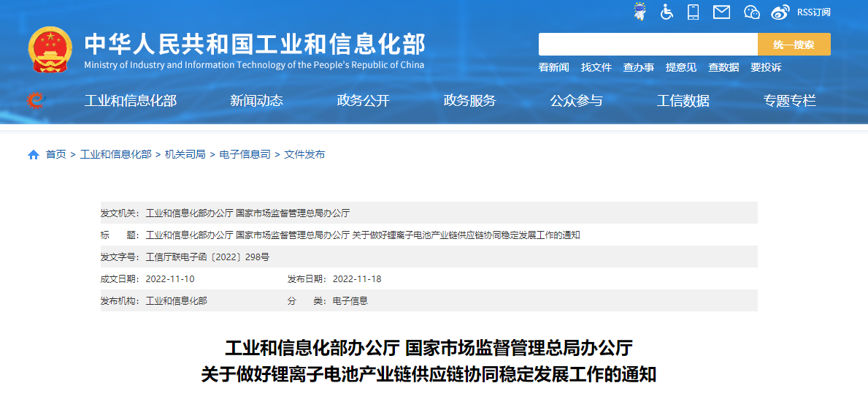The height and width of the screenshot is (402, 868).
Task: Open 工业和信息化部 breadcrumb link
Action: click(115, 155)
